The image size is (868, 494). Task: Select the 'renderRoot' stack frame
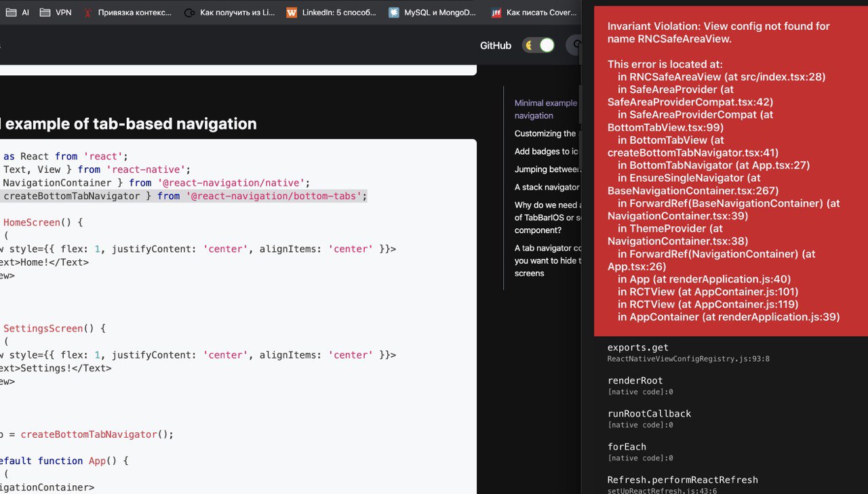click(640, 386)
